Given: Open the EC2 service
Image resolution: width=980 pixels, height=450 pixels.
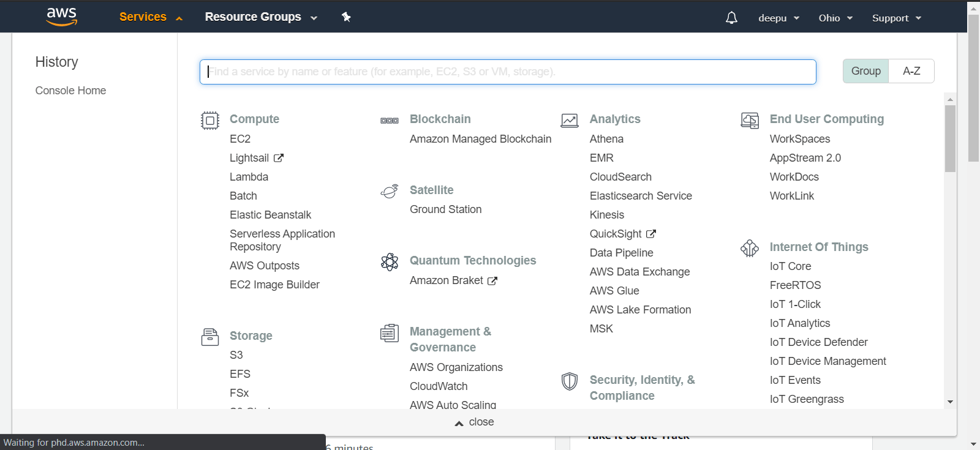Looking at the screenshot, I should pyautogui.click(x=240, y=139).
